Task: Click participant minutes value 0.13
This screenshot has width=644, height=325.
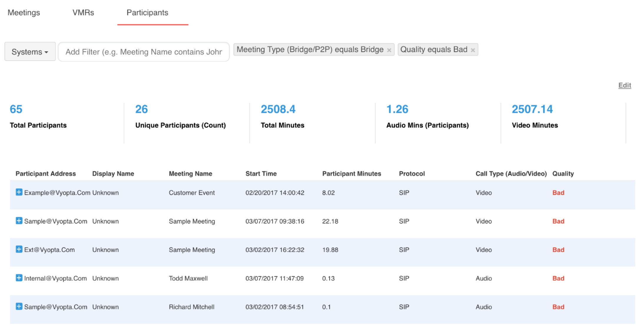Action: (x=328, y=278)
